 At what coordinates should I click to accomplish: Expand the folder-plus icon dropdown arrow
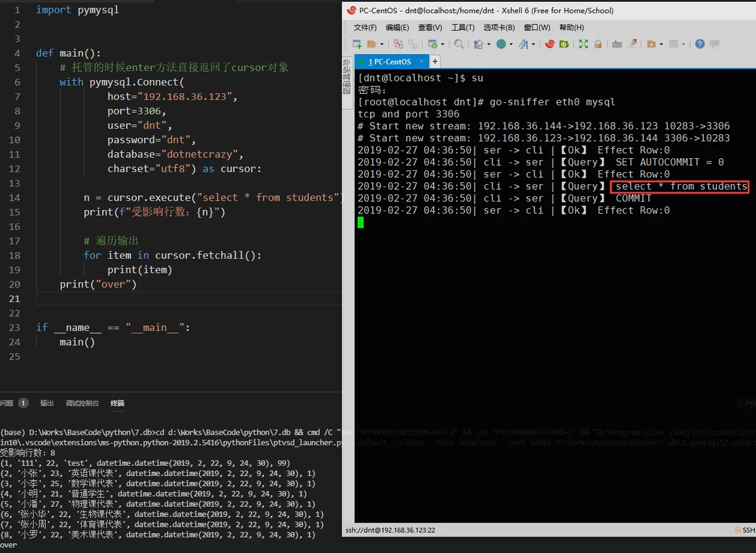661,44
